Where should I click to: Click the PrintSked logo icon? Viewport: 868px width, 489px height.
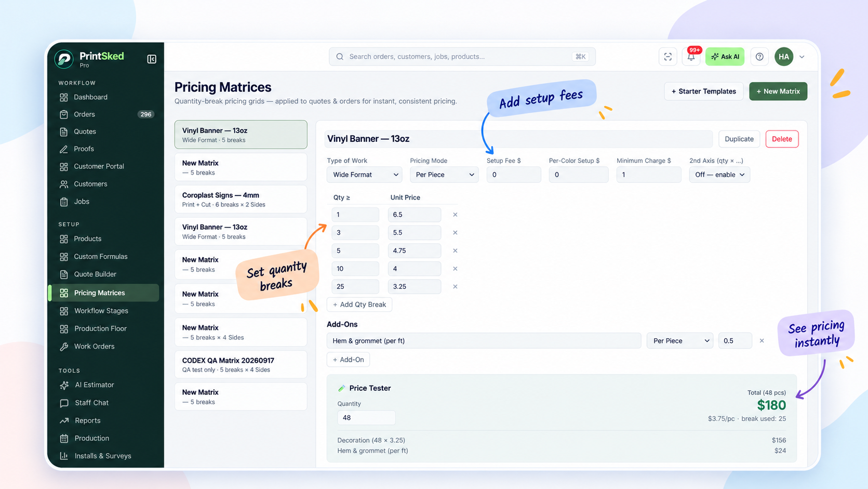point(64,59)
